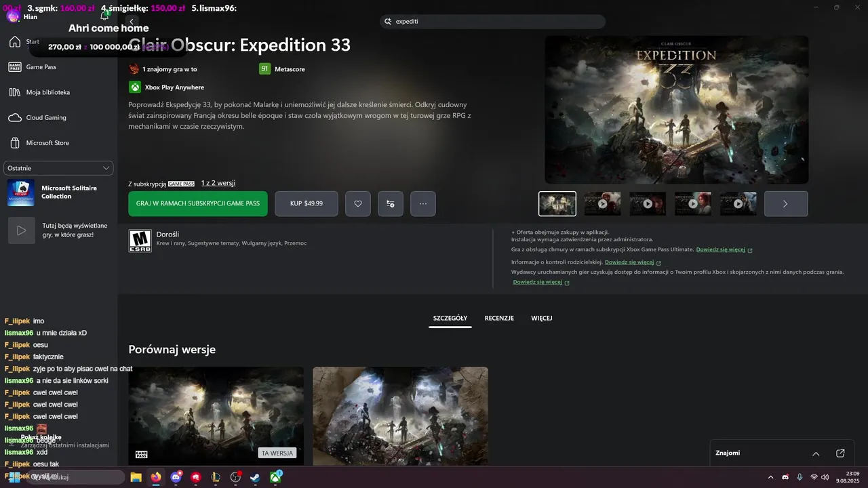Click the large Expedition 33 hero image
The height and width of the screenshot is (488, 868).
pos(677,110)
